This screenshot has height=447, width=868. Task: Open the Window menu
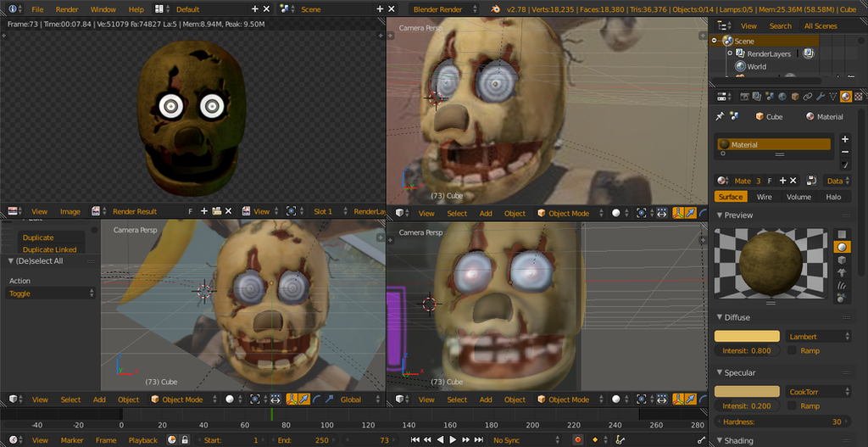coord(103,9)
